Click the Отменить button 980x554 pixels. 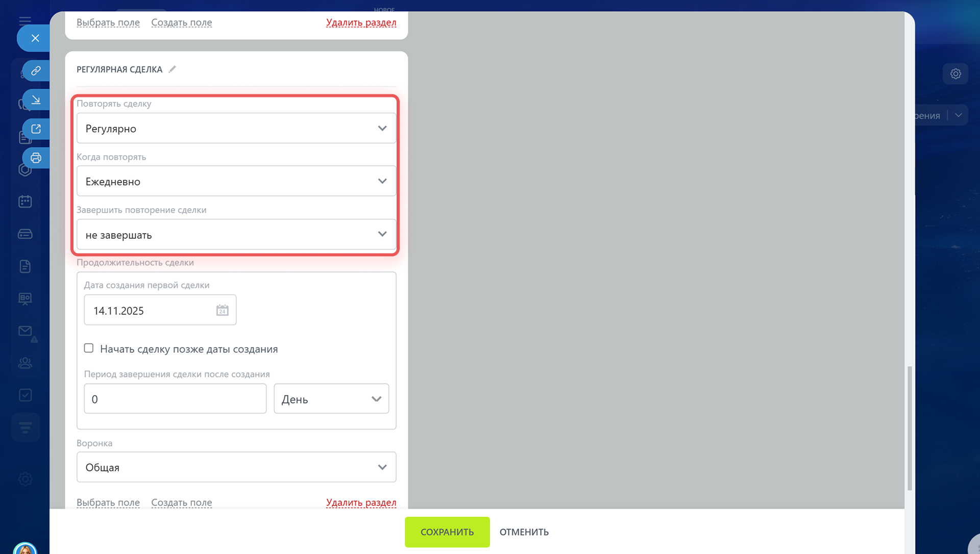pyautogui.click(x=524, y=532)
